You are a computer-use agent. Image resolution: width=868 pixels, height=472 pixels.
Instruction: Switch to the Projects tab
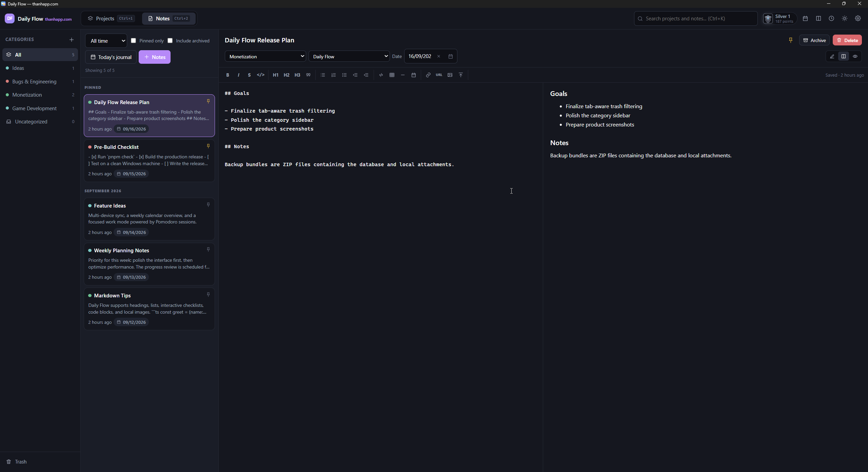[x=111, y=18]
